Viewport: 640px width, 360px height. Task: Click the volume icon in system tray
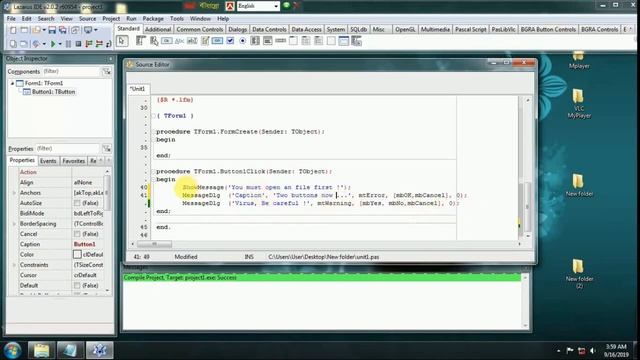[x=593, y=351]
